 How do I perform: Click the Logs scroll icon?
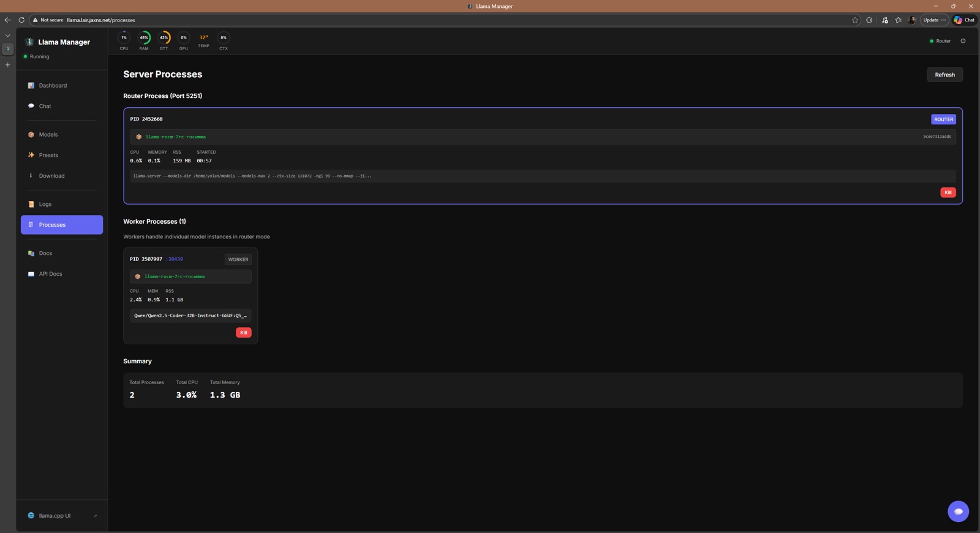pyautogui.click(x=31, y=204)
